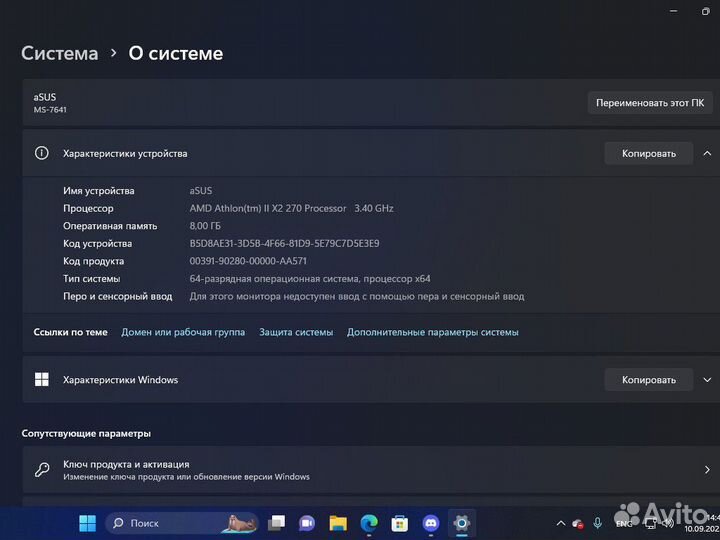Open File Explorer from the taskbar
Viewport: 720px width, 540px height.
338,523
